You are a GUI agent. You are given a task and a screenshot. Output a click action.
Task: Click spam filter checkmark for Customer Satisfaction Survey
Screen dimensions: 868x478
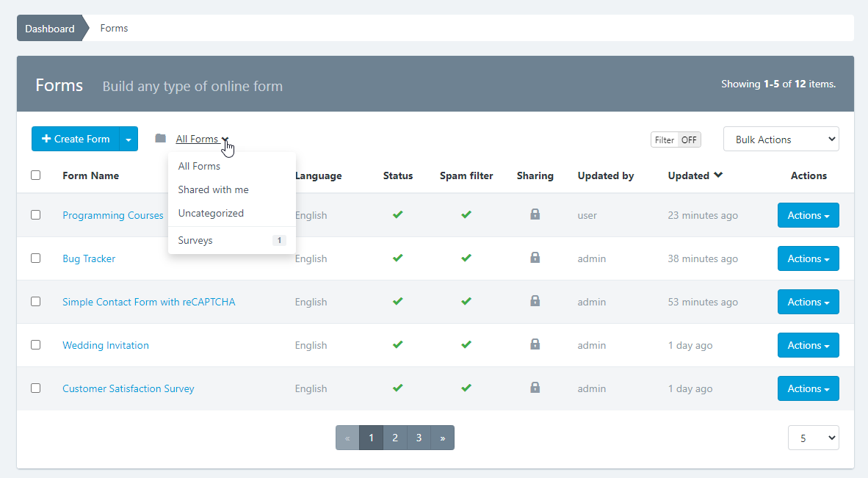[466, 388]
